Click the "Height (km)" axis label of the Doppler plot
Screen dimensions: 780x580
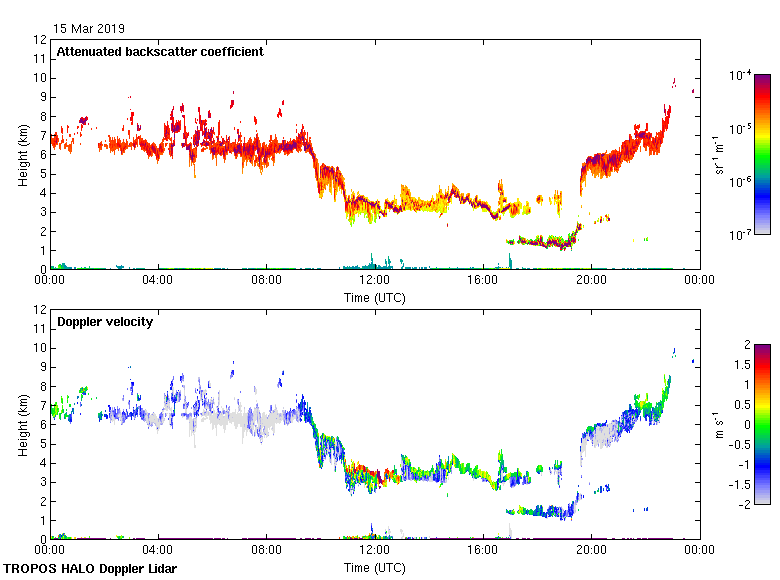[x=22, y=424]
